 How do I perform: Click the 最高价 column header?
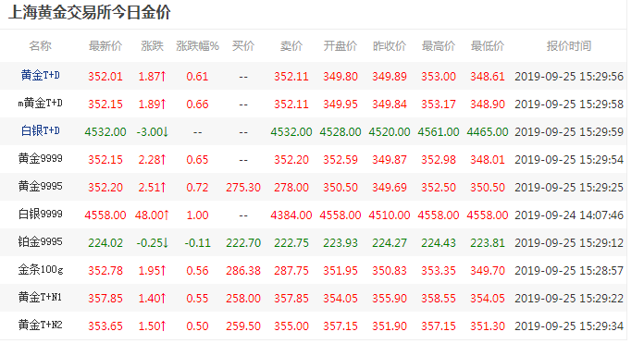(x=439, y=46)
